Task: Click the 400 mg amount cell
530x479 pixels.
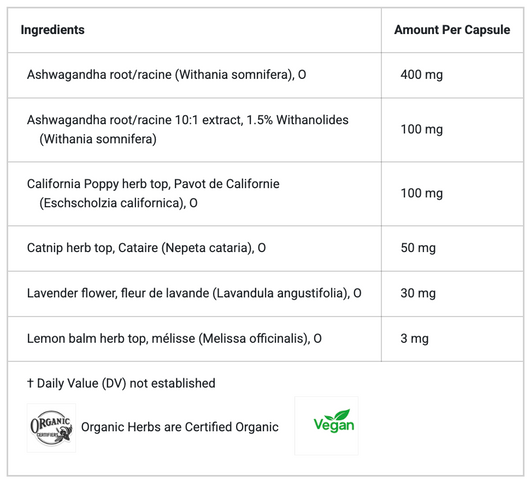Action: coord(421,74)
